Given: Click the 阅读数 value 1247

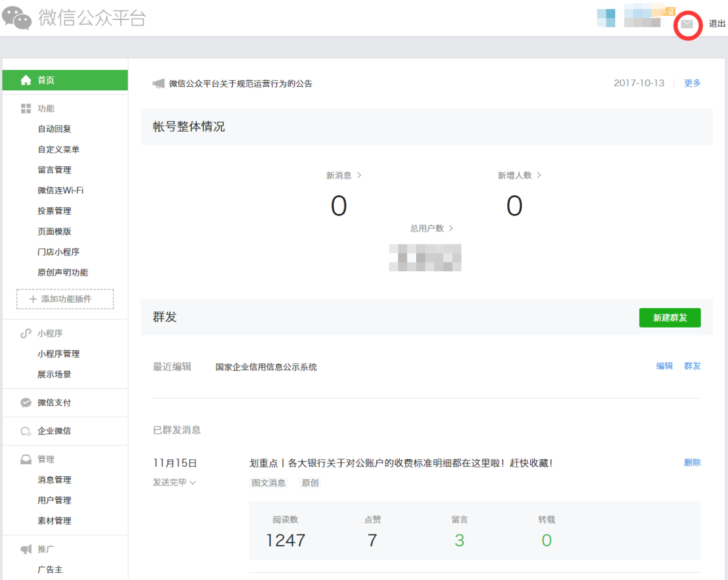Looking at the screenshot, I should [x=286, y=540].
